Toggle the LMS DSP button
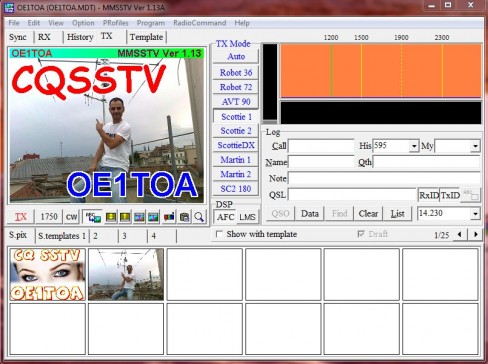The width and height of the screenshot is (488, 364). pyautogui.click(x=247, y=217)
